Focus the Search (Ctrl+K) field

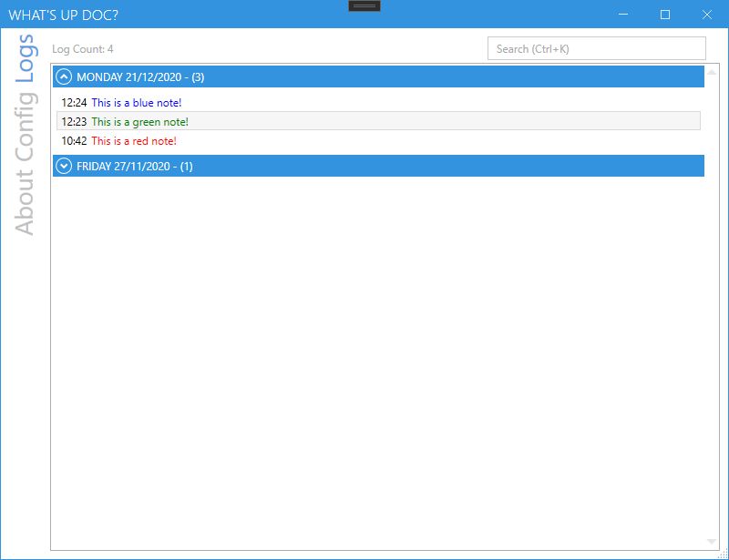click(x=596, y=49)
